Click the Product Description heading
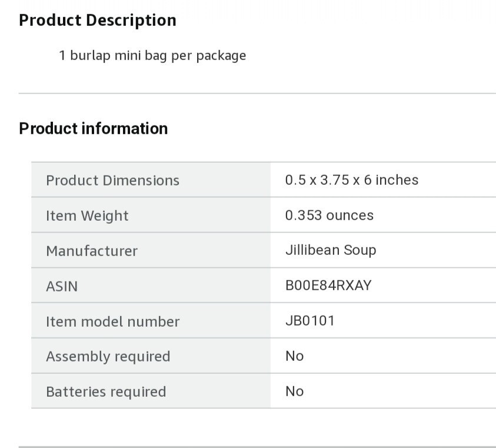This screenshot has width=496, height=448. (x=97, y=20)
